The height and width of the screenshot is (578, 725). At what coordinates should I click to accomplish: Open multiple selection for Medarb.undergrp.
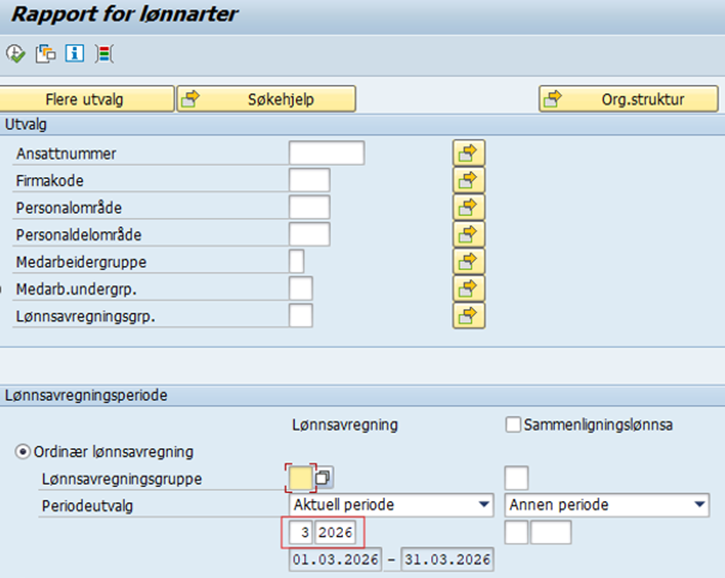[468, 289]
